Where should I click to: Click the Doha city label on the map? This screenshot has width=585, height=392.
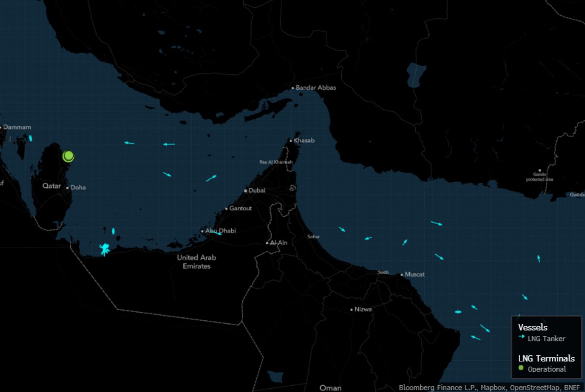(79, 187)
